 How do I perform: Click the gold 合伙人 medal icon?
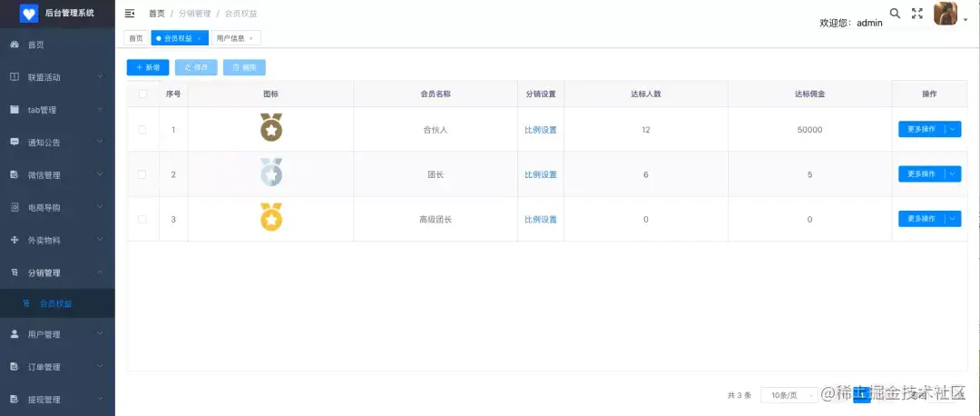(271, 127)
